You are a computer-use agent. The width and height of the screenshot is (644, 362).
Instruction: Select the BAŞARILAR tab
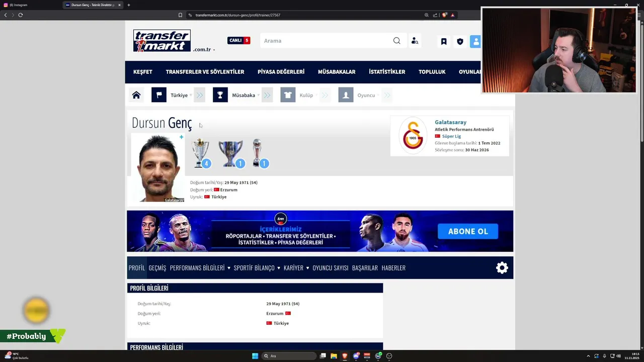click(x=365, y=268)
